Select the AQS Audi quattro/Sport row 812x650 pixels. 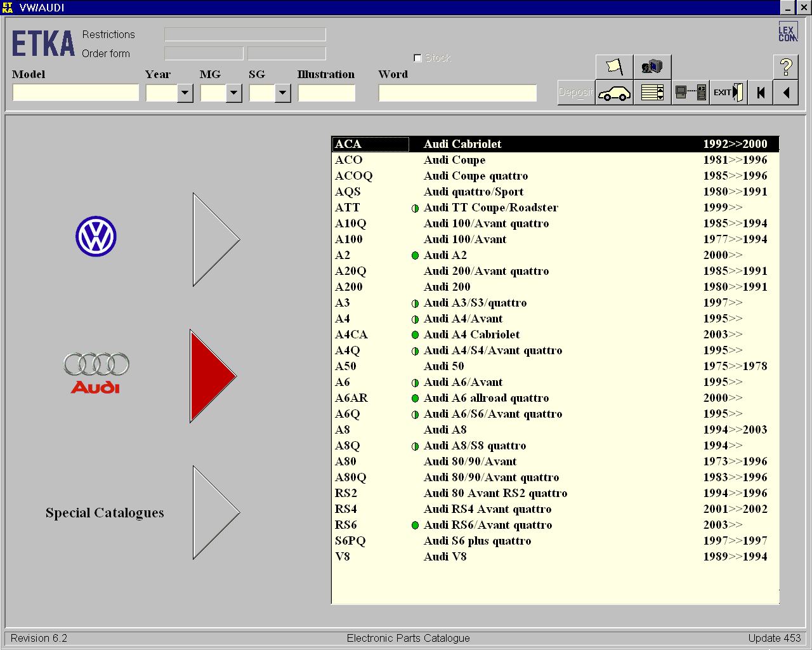coord(555,192)
